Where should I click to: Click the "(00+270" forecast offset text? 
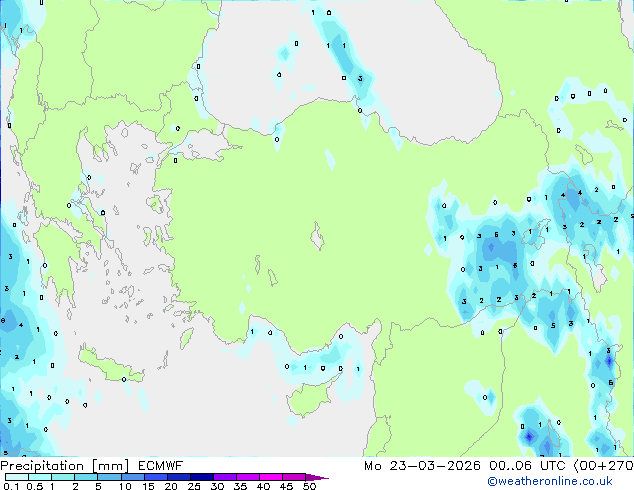(603, 466)
